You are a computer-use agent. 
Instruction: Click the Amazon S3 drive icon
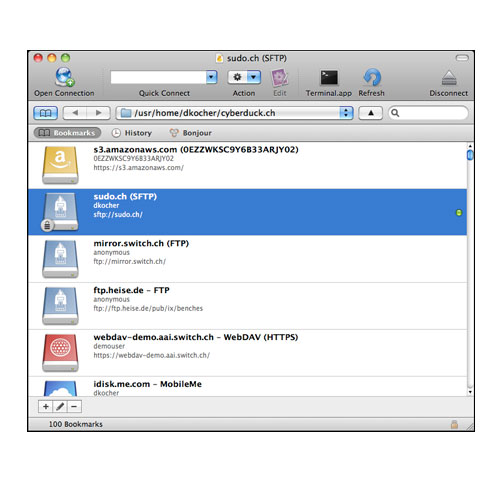[x=60, y=165]
